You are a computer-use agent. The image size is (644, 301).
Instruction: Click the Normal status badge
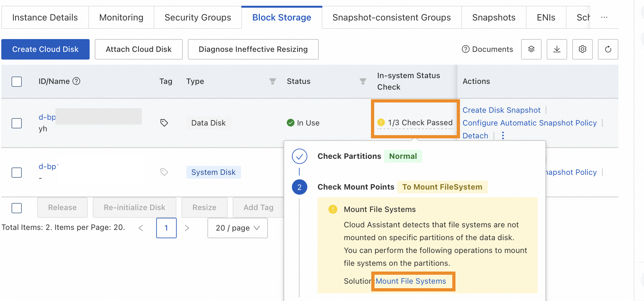tap(403, 156)
